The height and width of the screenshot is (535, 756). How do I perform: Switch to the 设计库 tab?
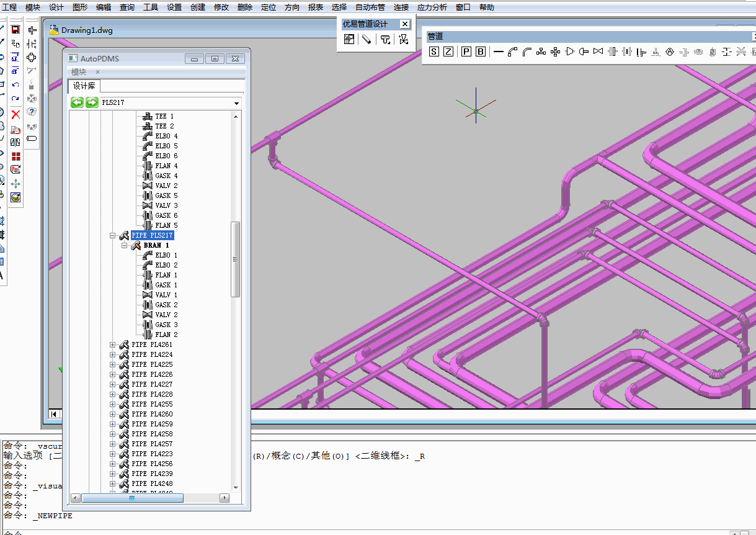84,86
